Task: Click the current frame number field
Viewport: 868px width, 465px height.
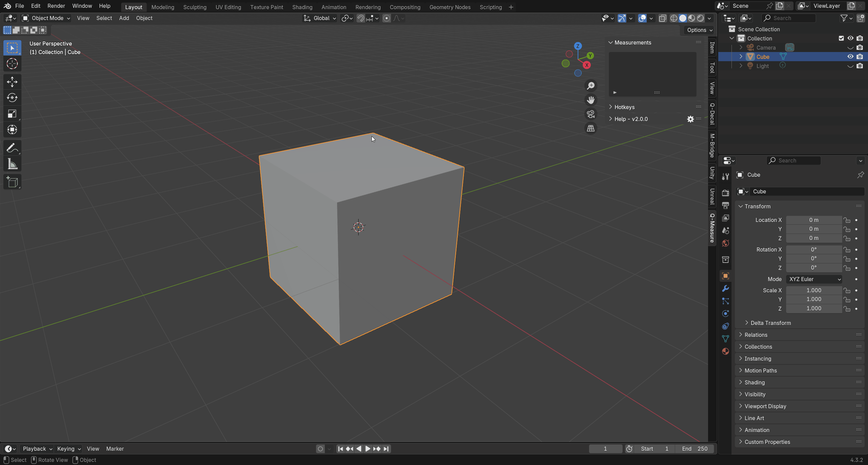Action: tap(605, 449)
